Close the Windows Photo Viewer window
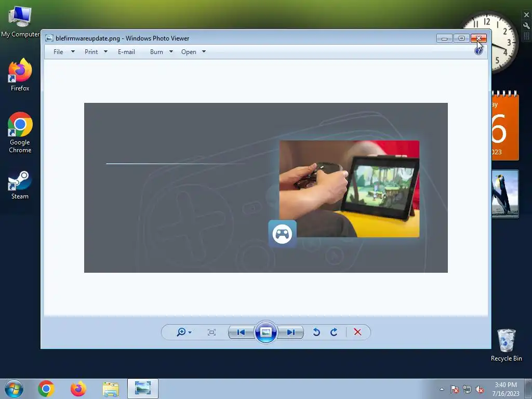The image size is (532, 399). pyautogui.click(x=478, y=38)
